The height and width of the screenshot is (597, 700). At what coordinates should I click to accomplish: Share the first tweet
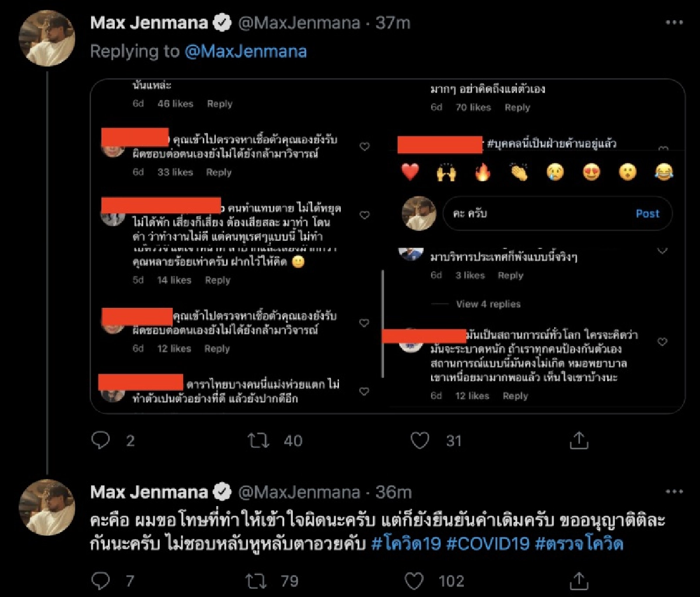pos(579,441)
